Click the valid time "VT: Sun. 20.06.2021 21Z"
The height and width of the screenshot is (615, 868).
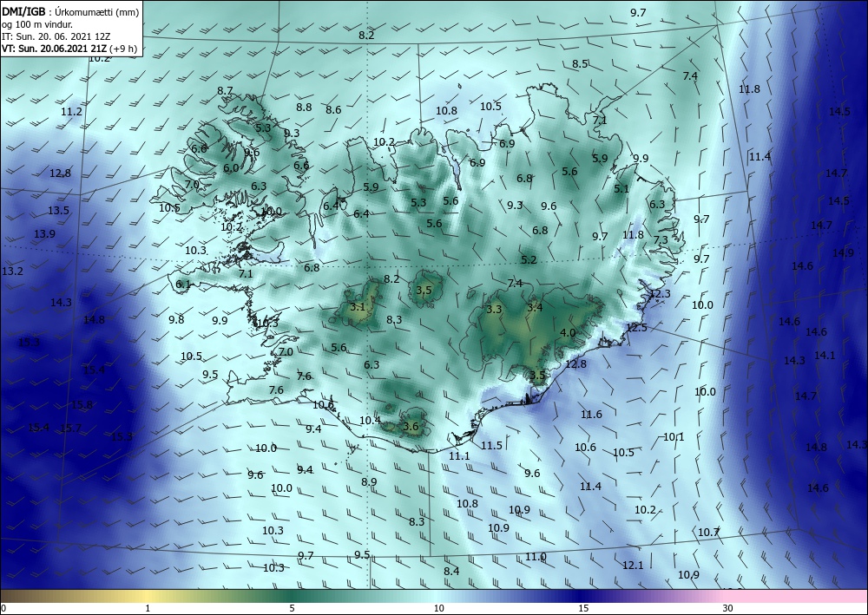(54, 48)
